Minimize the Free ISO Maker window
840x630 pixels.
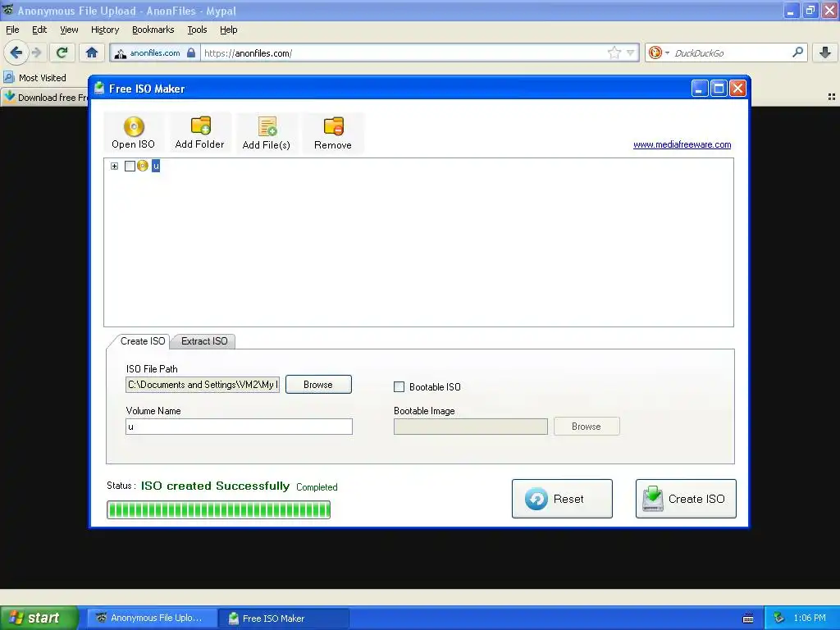coord(699,89)
